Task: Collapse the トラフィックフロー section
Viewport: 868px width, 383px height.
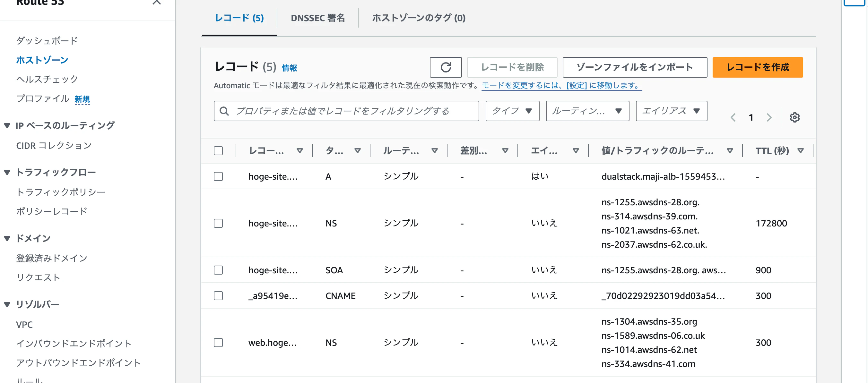Action: (x=7, y=173)
